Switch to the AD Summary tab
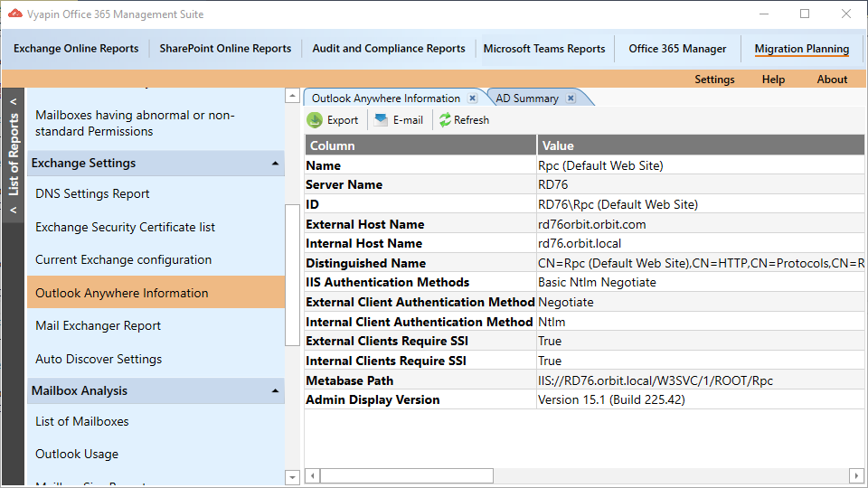 pyautogui.click(x=526, y=99)
